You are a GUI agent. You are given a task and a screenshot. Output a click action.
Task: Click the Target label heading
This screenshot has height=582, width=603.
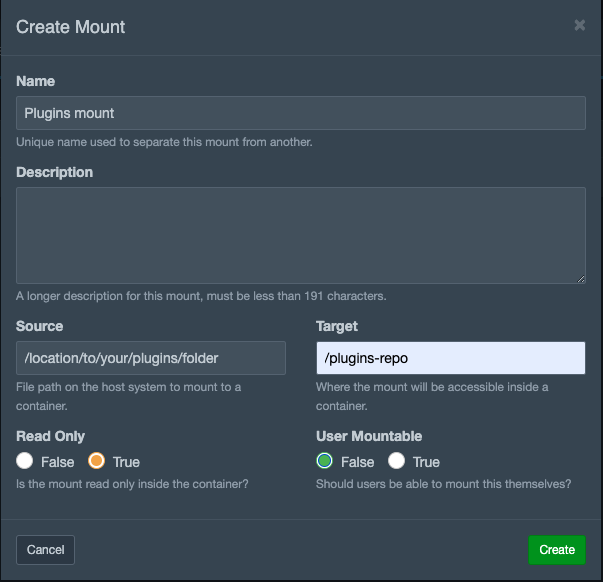337,326
